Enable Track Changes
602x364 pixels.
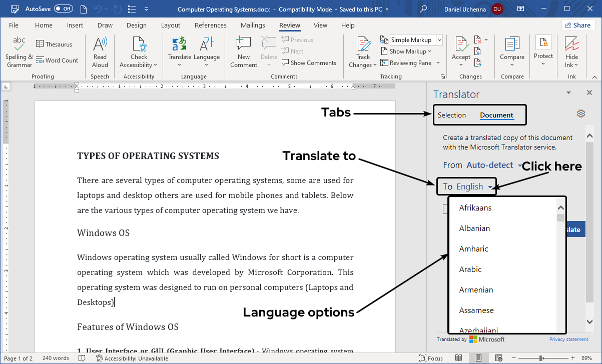coord(362,50)
